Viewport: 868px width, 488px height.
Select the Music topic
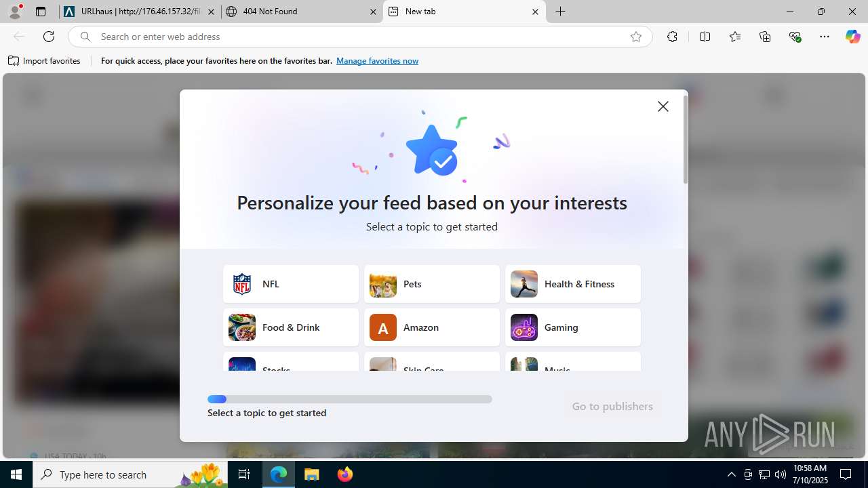pos(573,361)
